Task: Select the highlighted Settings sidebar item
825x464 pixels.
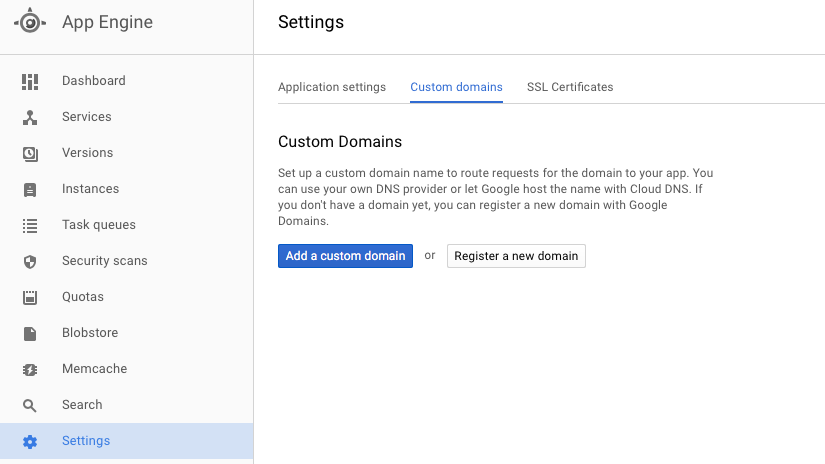Action: coord(126,441)
